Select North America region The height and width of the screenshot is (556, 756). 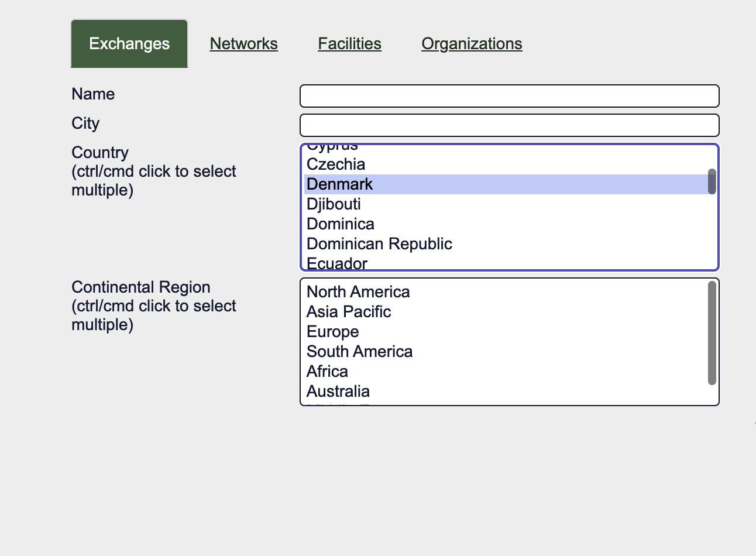click(x=506, y=292)
